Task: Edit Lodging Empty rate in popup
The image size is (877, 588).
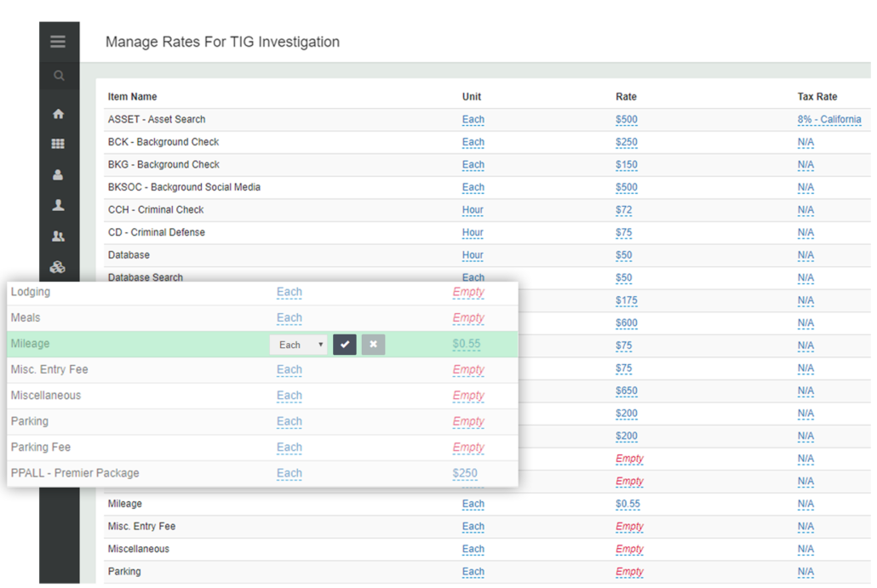Action: 468,293
